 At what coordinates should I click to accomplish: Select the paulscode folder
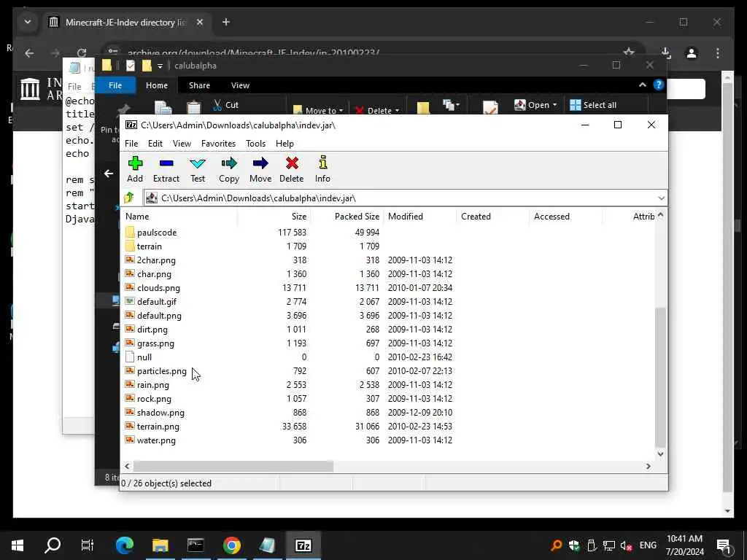[x=157, y=233]
